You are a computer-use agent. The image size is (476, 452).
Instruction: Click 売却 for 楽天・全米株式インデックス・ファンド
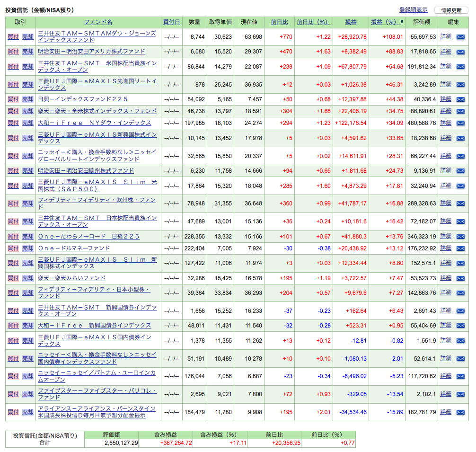[x=27, y=111]
